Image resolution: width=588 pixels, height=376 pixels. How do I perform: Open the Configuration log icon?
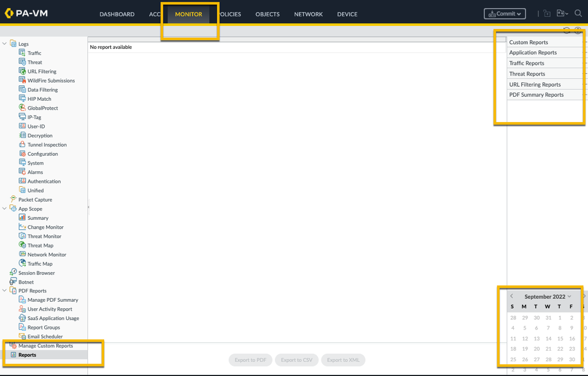[22, 154]
